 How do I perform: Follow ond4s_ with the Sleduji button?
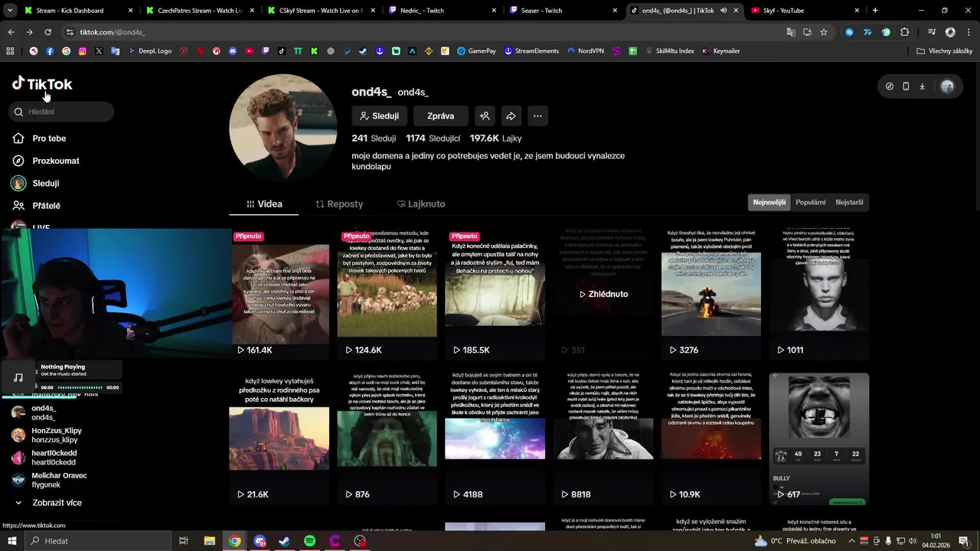[x=379, y=116]
